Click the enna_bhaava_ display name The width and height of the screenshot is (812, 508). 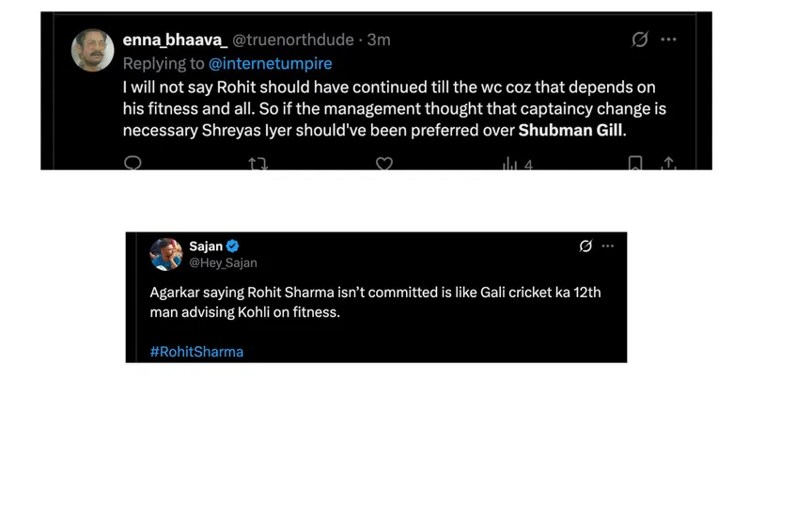click(175, 40)
